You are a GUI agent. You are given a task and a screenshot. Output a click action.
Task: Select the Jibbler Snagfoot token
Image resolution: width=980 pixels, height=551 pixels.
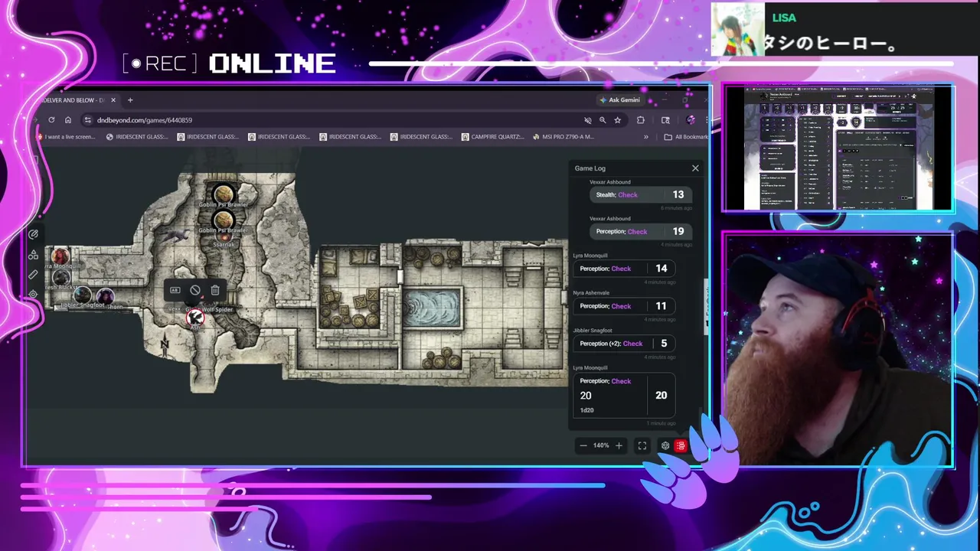tap(82, 296)
